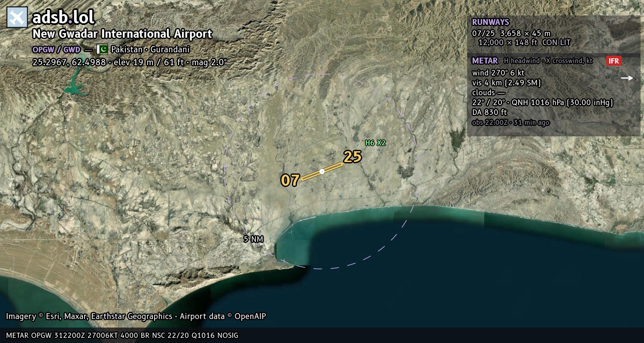The width and height of the screenshot is (644, 343).
Task: Click the clouds — line
Action: [489, 93]
